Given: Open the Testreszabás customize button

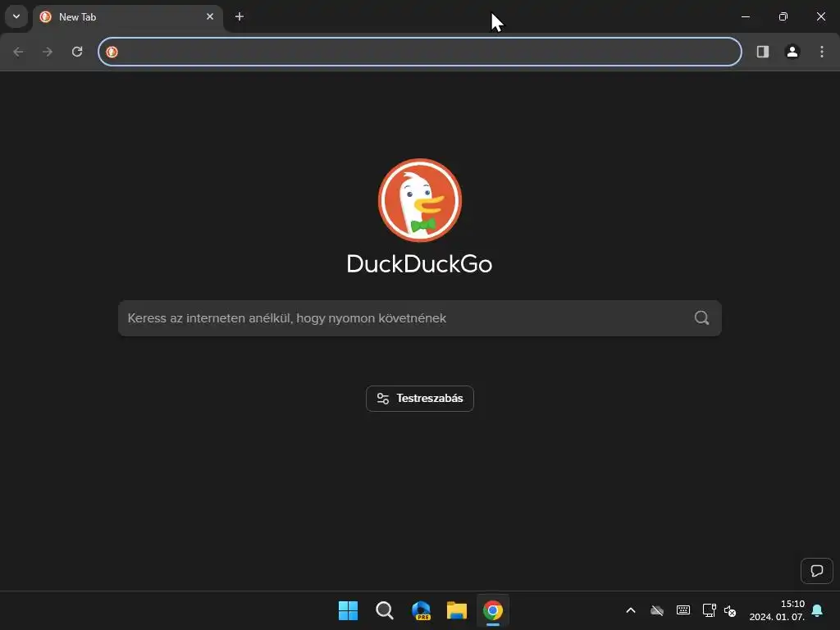Looking at the screenshot, I should click(420, 399).
